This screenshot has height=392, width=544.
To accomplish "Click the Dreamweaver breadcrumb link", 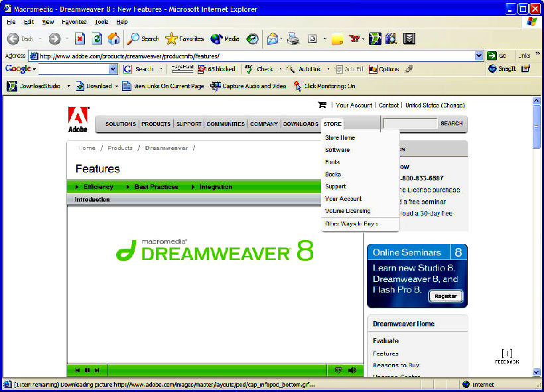I will click(166, 148).
